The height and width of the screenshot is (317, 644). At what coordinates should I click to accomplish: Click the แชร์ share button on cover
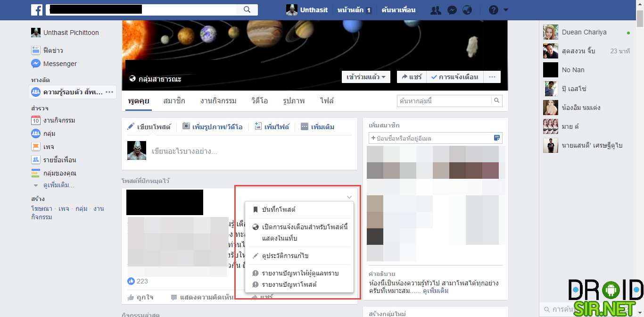coord(412,77)
